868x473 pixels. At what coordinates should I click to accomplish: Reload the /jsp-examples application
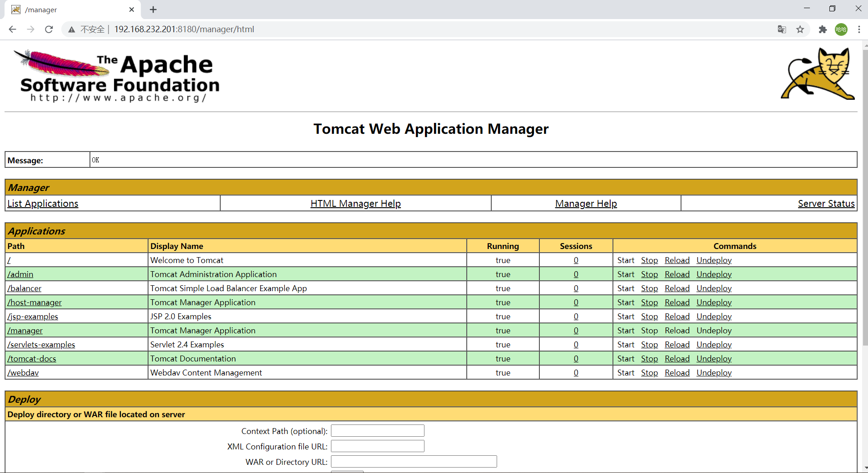pyautogui.click(x=677, y=317)
